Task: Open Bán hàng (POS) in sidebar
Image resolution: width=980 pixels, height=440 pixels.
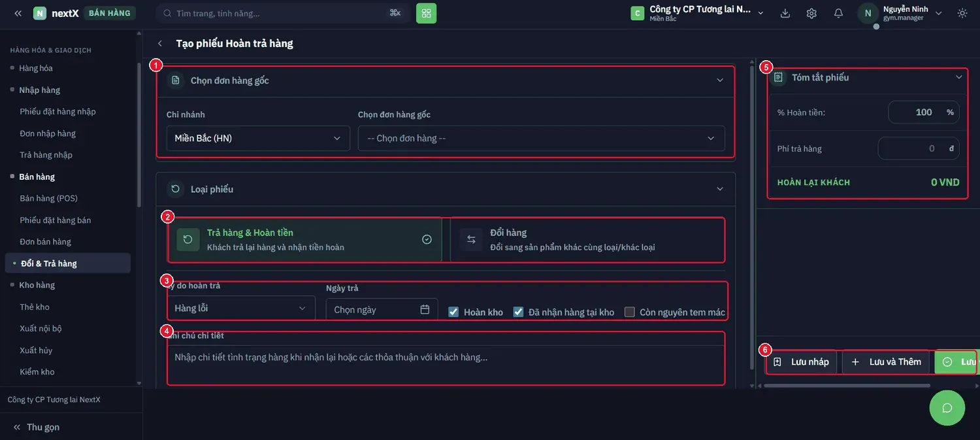Action: point(48,198)
